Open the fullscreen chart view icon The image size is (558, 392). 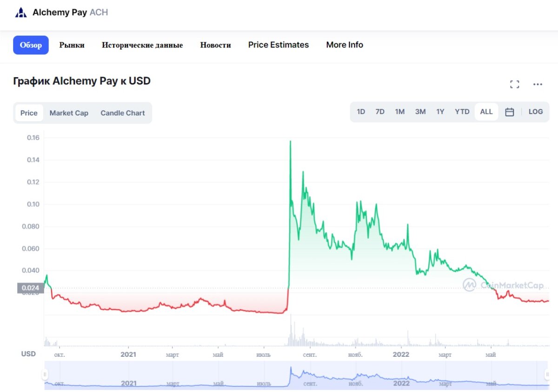pyautogui.click(x=514, y=84)
